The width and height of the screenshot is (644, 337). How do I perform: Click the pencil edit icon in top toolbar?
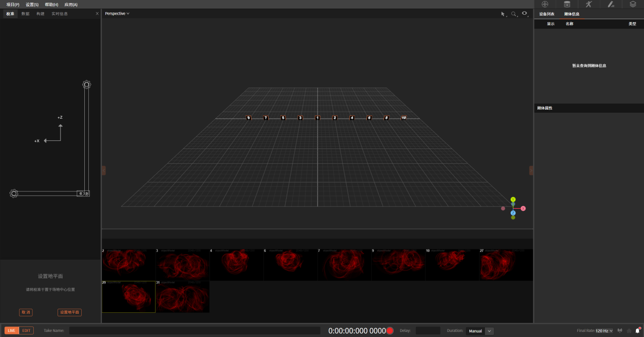tap(611, 4)
